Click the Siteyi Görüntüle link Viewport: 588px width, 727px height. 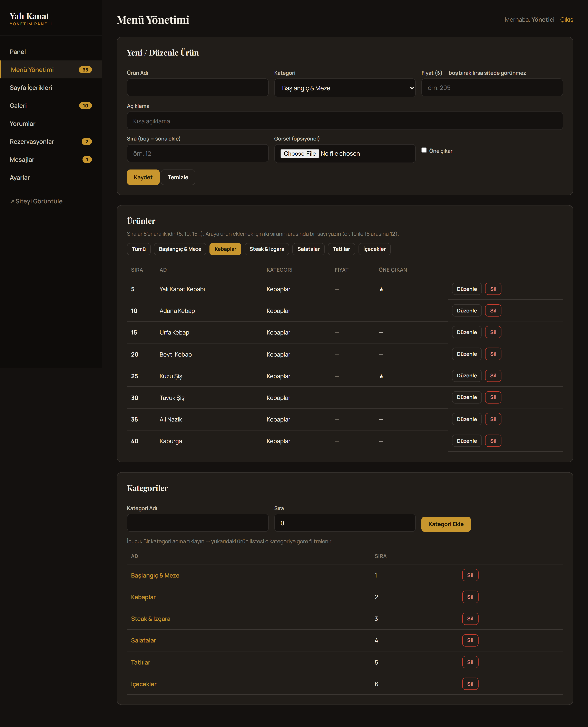coord(36,201)
